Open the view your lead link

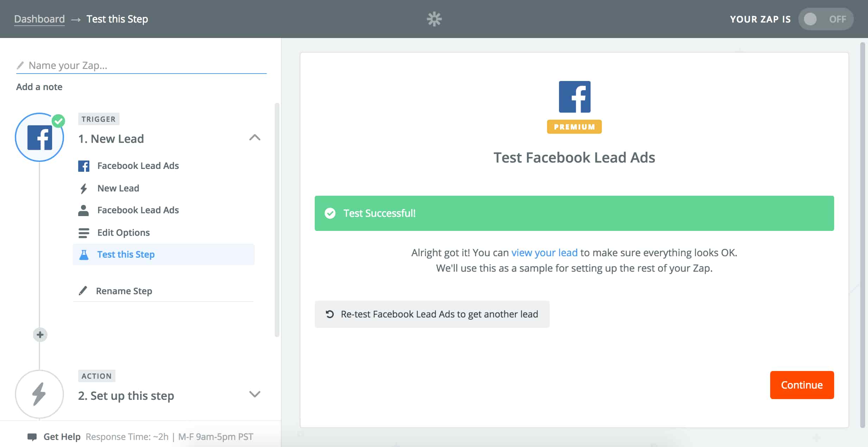(x=544, y=253)
